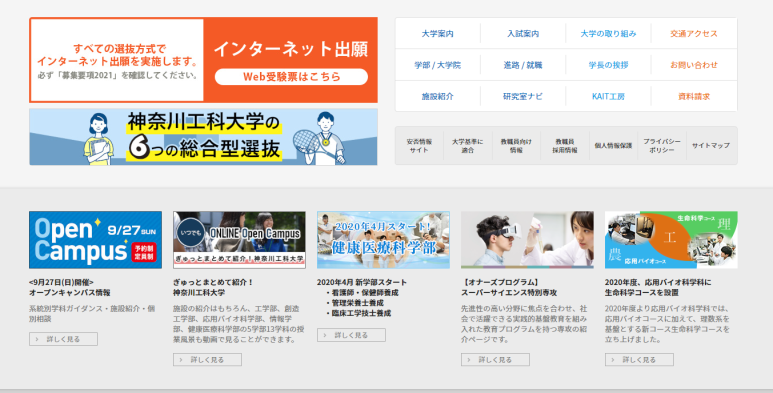Click the ぎゅっとまとめて紹介！神奈川工科大学 heading

pos(213,287)
